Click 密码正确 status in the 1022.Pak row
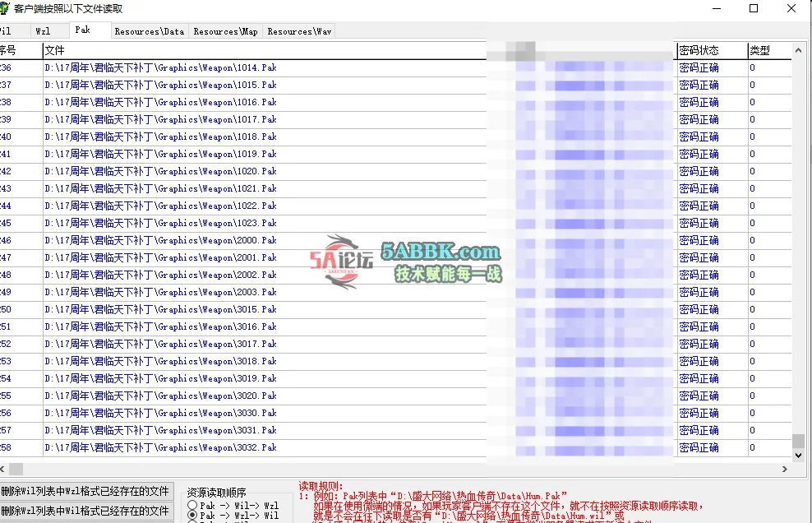 click(699, 206)
